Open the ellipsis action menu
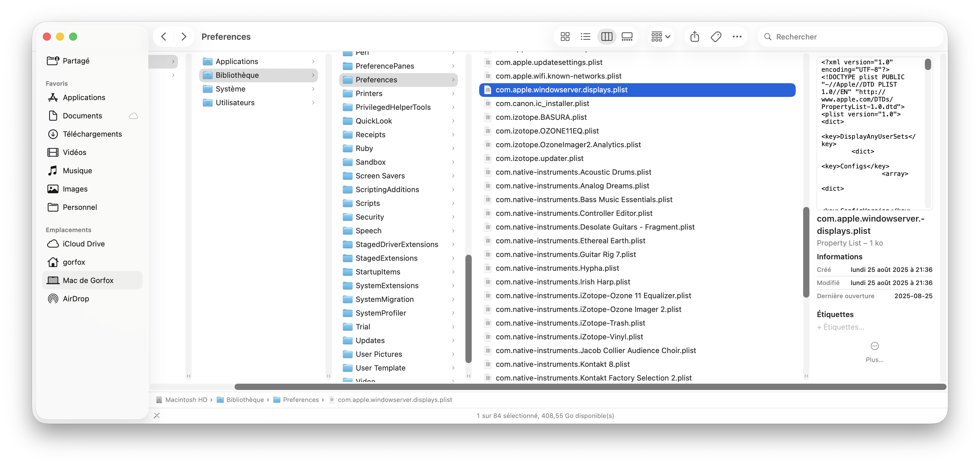 (x=737, y=37)
